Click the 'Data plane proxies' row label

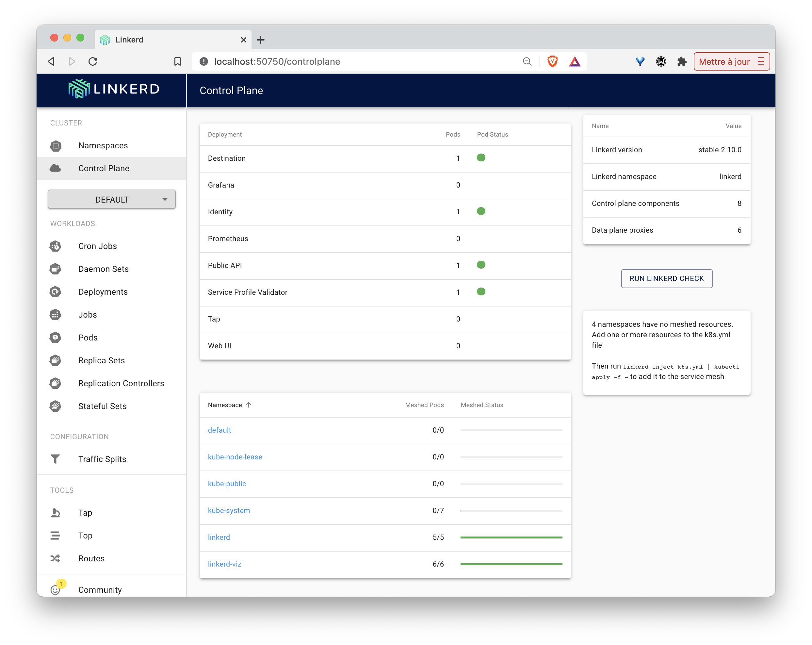click(622, 230)
